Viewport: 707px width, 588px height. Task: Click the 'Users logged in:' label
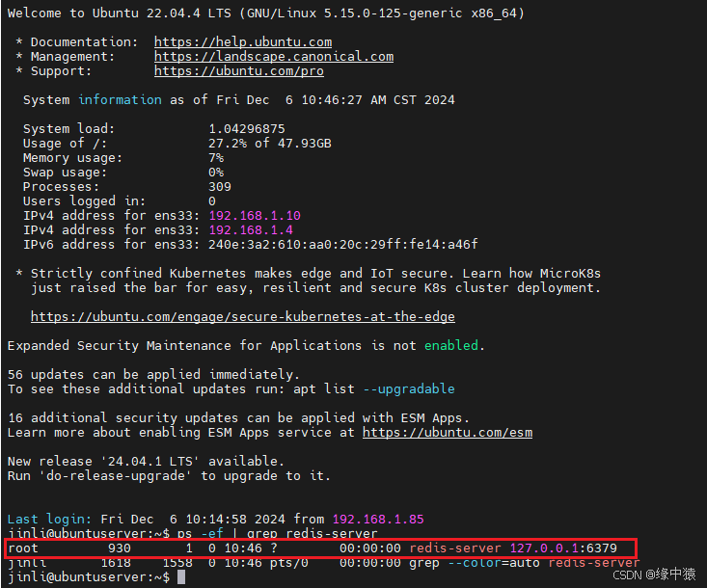click(84, 201)
